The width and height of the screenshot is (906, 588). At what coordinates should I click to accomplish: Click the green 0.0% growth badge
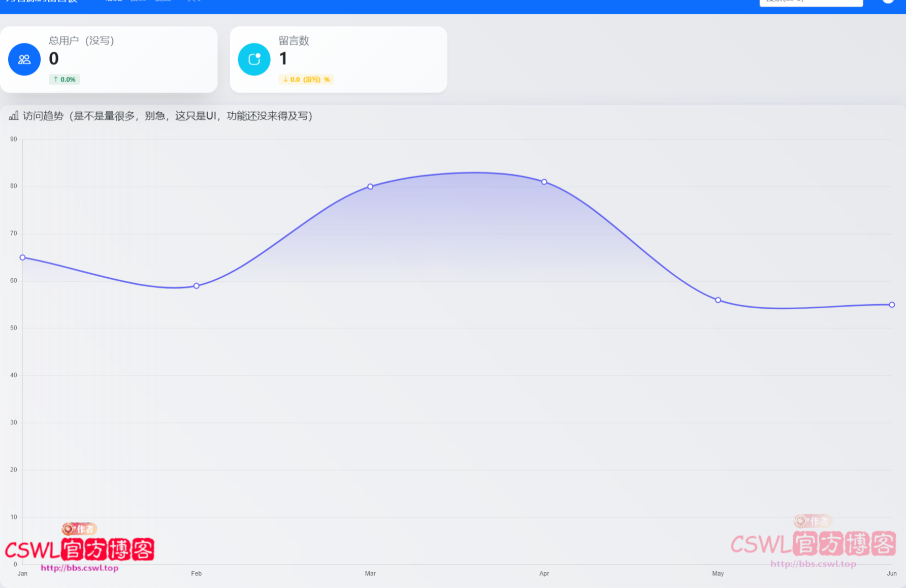[x=64, y=79]
